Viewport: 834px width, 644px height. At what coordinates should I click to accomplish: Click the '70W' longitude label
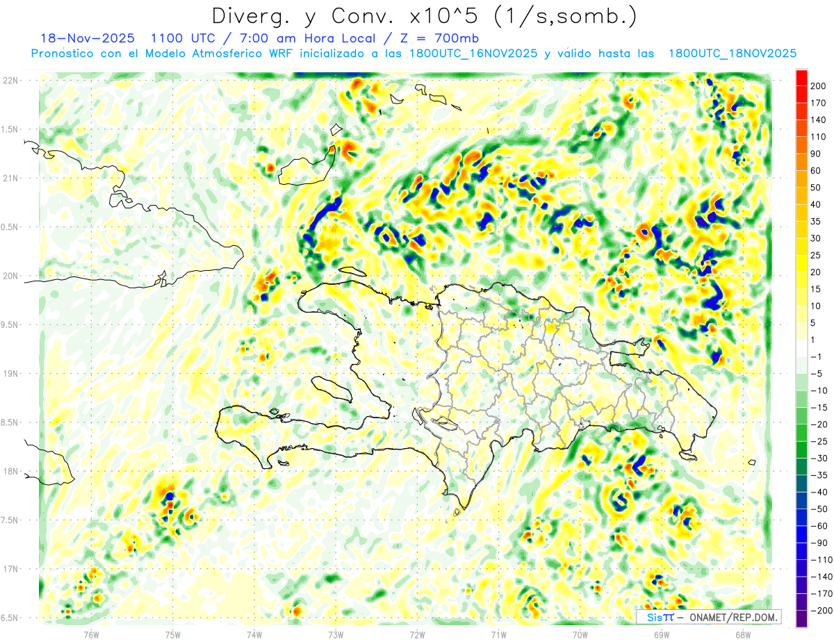click(x=580, y=634)
